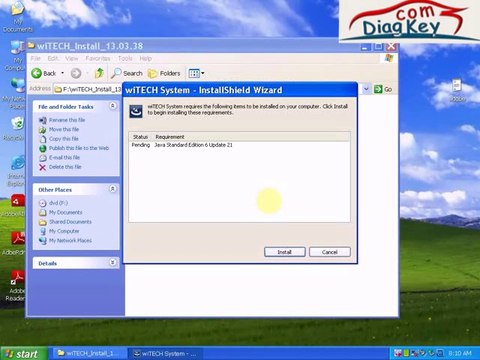Image resolution: width=480 pixels, height=360 pixels.
Task: Click the Forward arrow in Explorer toolbar
Action: tap(76, 73)
